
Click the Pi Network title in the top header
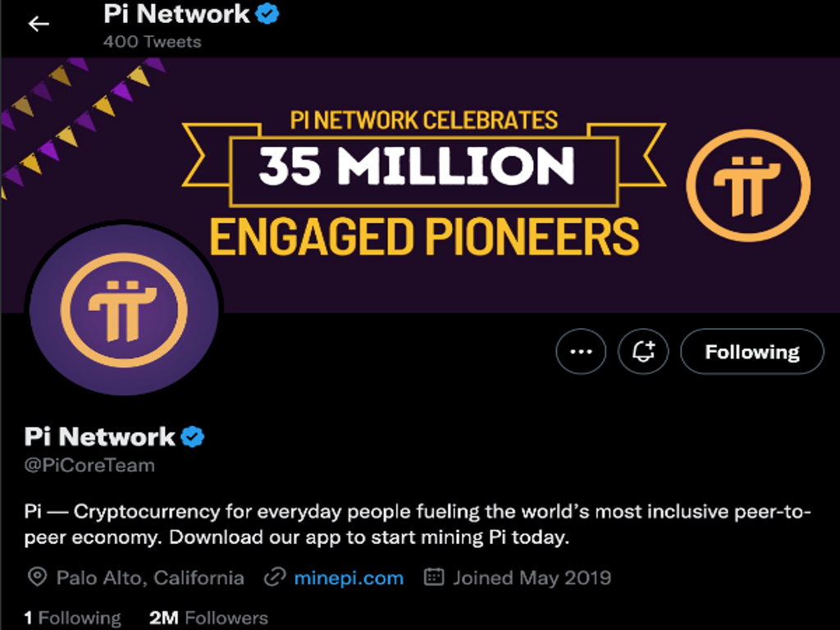coord(176,14)
